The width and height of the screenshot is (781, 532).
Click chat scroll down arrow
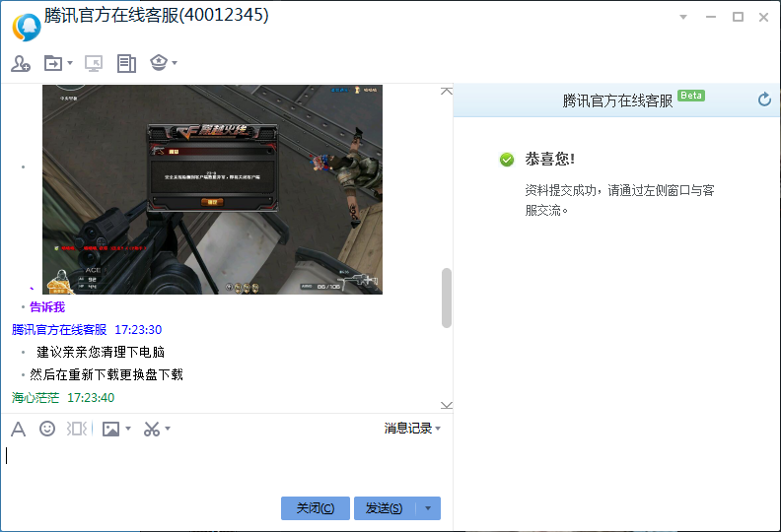(x=447, y=405)
